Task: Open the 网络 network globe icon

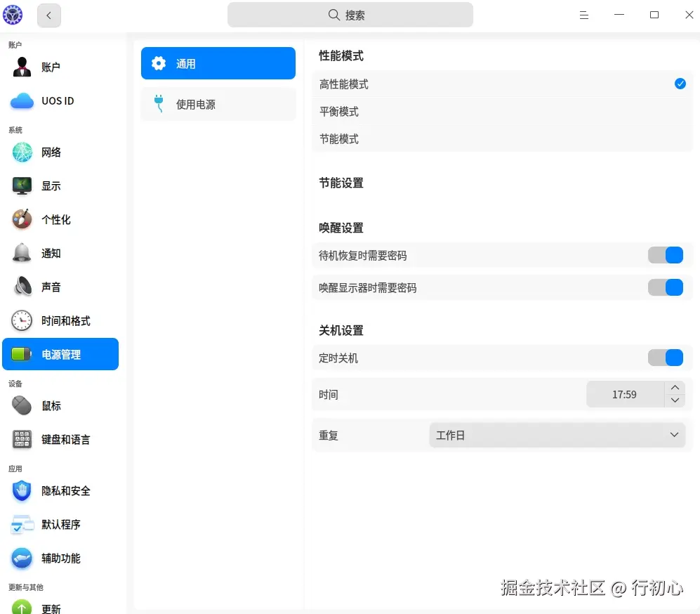Action: click(22, 152)
